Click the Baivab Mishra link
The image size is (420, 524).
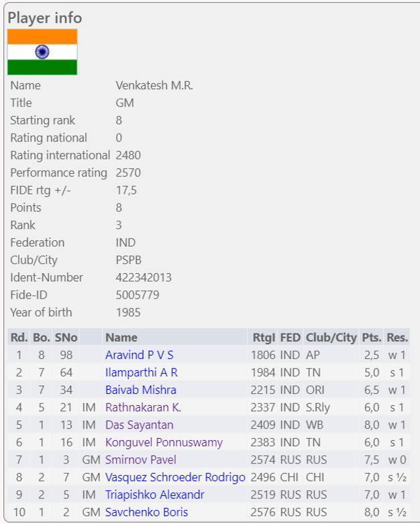tap(140, 390)
